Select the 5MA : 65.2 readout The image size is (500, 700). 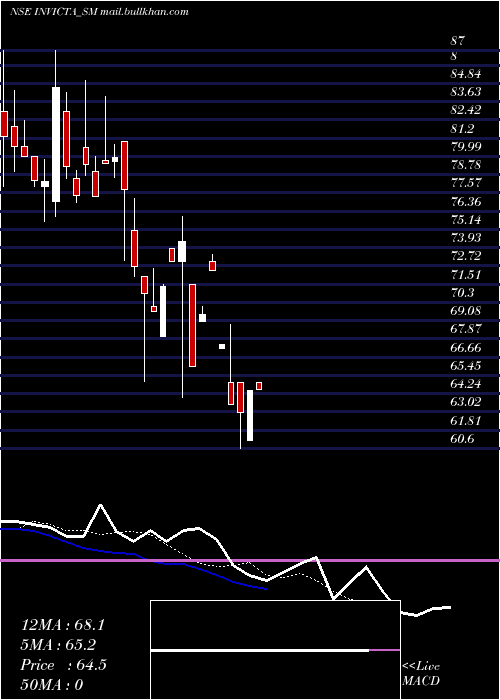coord(58,645)
